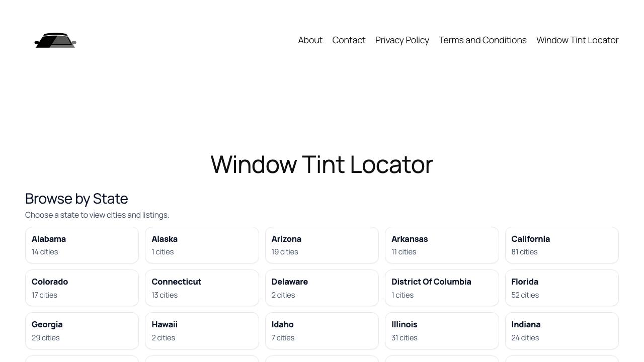Select Arkansas with 11 cities

click(442, 245)
